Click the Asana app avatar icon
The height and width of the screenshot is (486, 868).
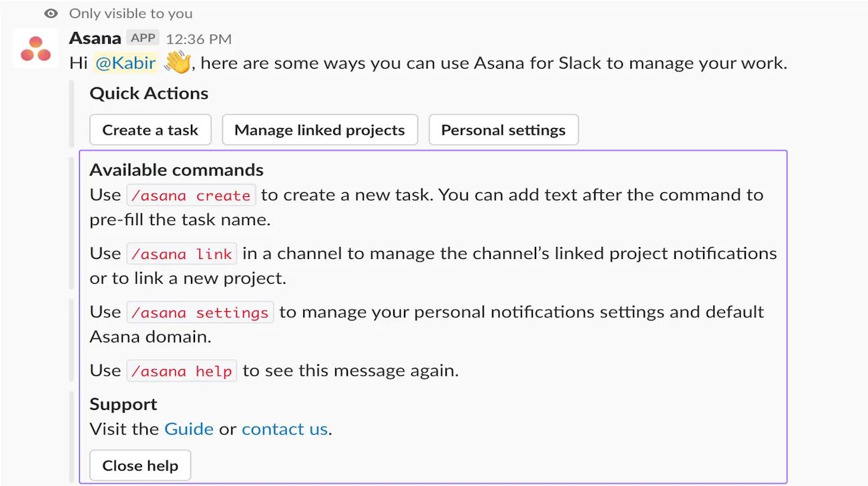[35, 49]
